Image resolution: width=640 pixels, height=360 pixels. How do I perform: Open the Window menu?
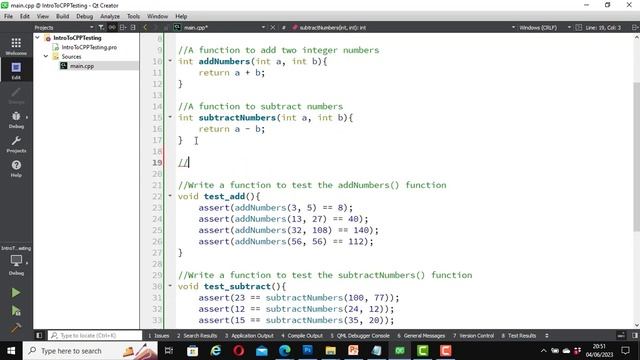tap(158, 16)
